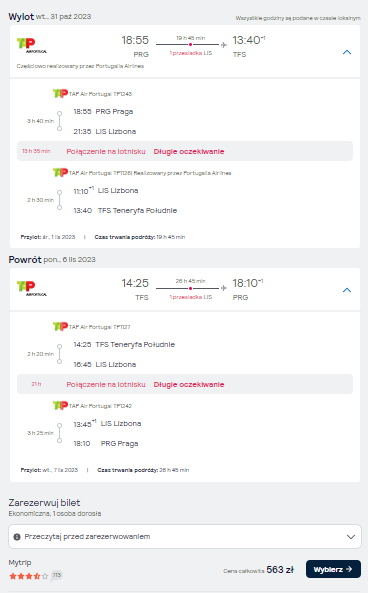Click the airplane icon on return route line
Image resolution: width=368 pixels, height=593 pixels.
click(x=224, y=288)
